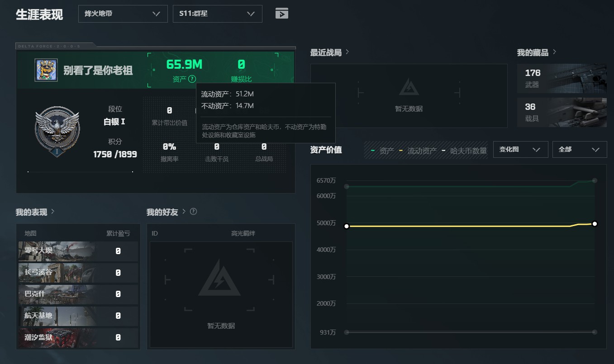Expand the 变化图 chart type dropdown
The width and height of the screenshot is (614, 364).
tap(520, 150)
